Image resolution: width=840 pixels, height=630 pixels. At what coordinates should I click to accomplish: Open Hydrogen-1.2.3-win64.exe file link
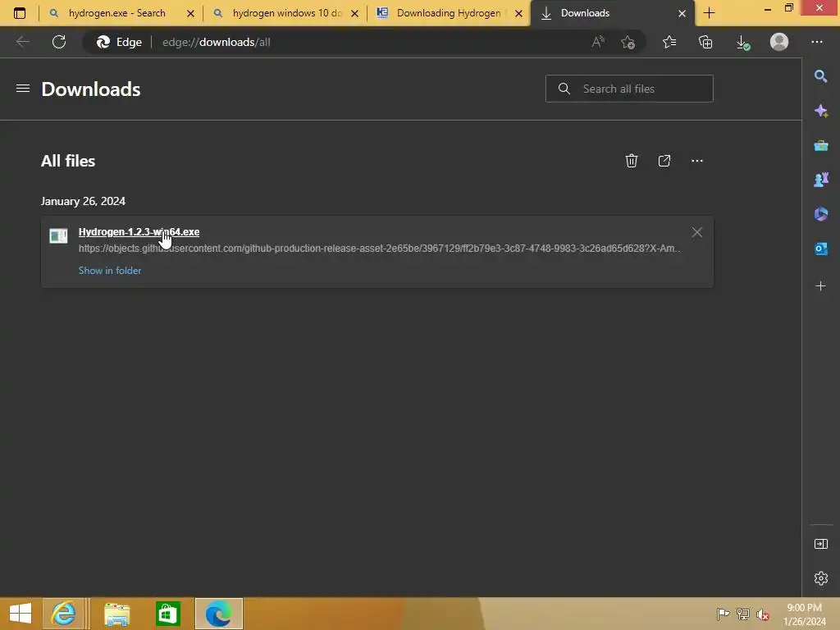139,232
